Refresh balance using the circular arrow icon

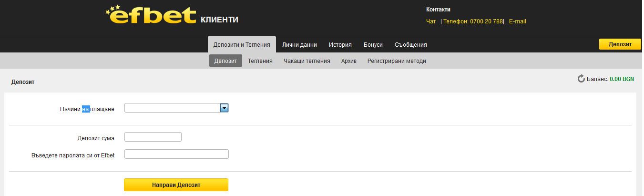(x=581, y=79)
